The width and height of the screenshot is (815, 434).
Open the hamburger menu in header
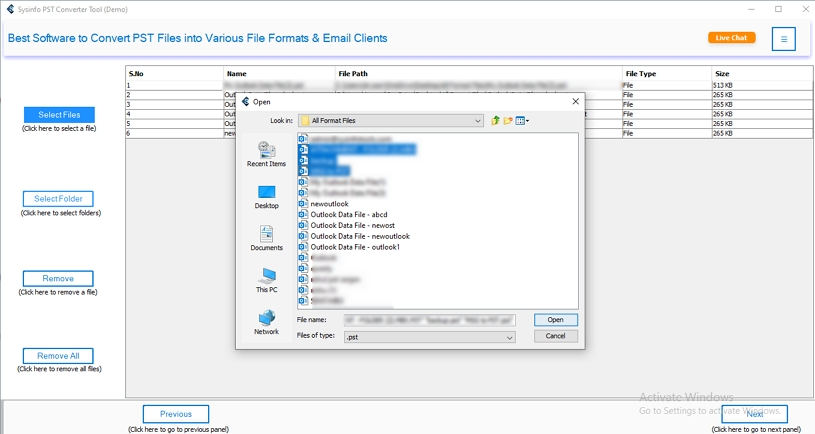[x=783, y=39]
